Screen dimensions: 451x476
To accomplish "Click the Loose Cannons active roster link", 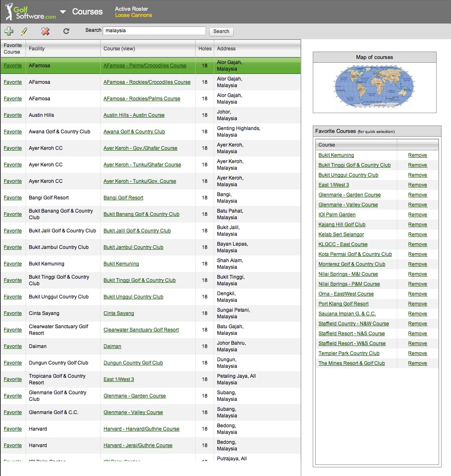I will click(x=133, y=15).
